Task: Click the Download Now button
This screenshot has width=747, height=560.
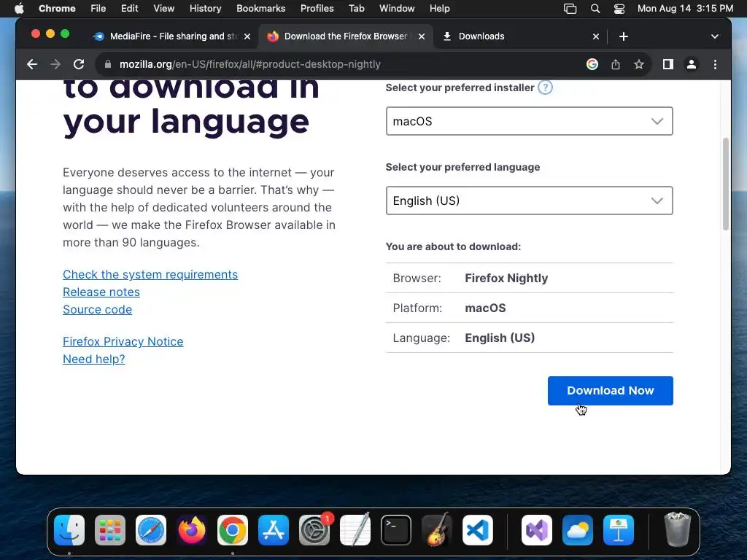Action: coord(611,391)
